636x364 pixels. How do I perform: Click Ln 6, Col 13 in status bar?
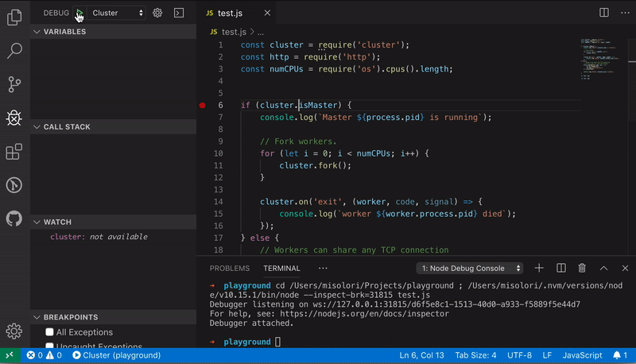point(421,355)
